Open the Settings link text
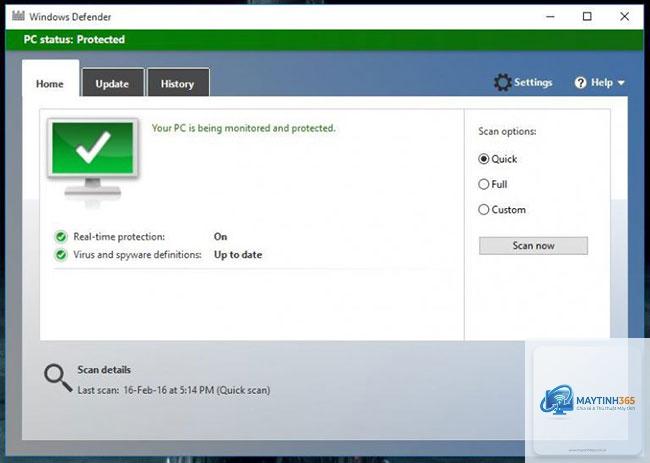Viewport: 650px width, 463px height. 533,82
